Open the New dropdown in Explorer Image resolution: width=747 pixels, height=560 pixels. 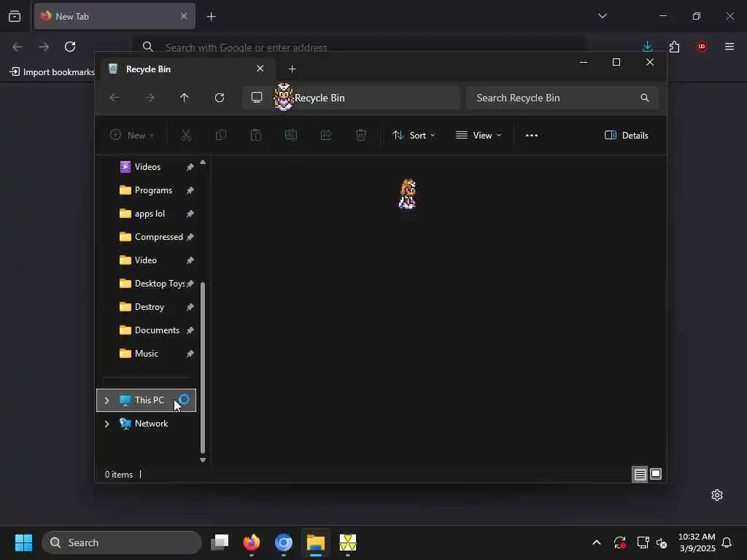click(132, 135)
